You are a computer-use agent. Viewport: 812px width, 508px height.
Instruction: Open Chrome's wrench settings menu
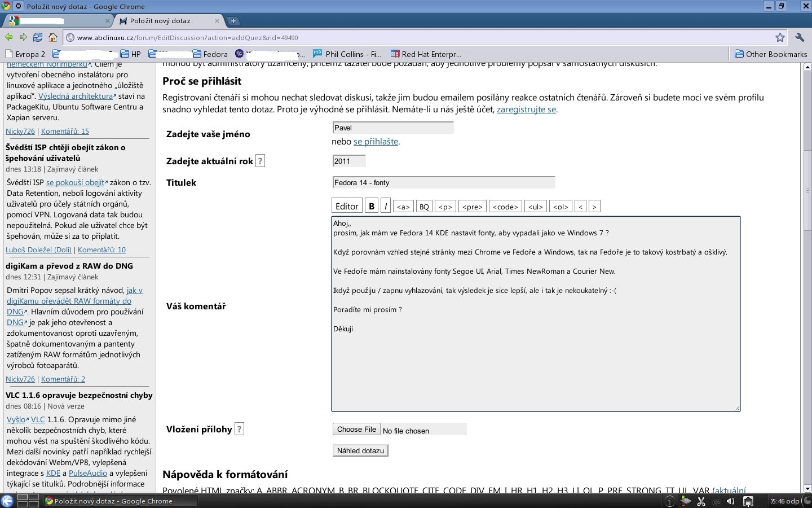[x=800, y=37]
